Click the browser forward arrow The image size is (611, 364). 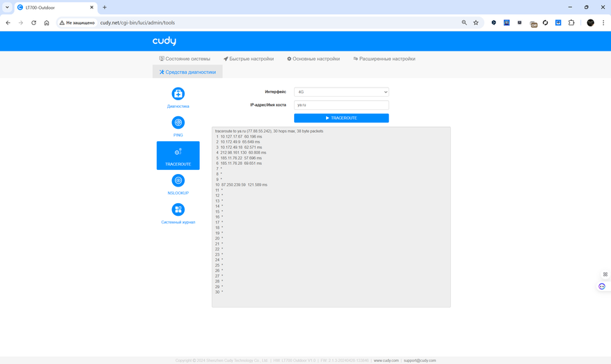[x=21, y=22]
